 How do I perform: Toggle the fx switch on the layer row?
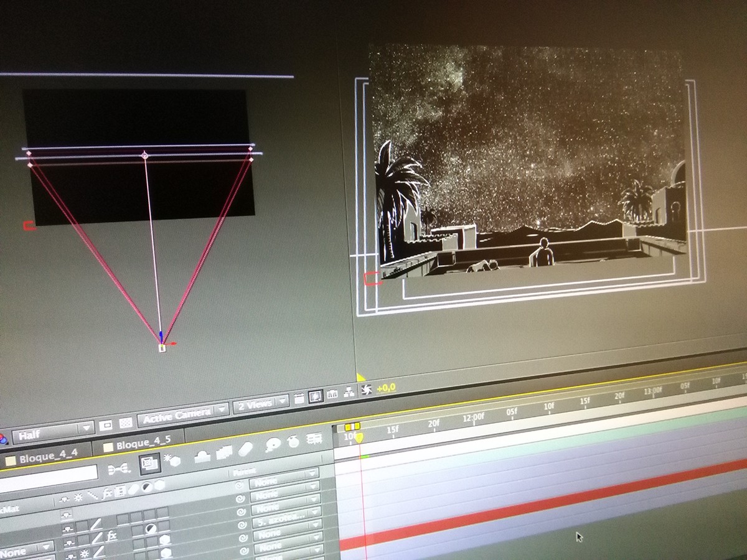pos(111,536)
